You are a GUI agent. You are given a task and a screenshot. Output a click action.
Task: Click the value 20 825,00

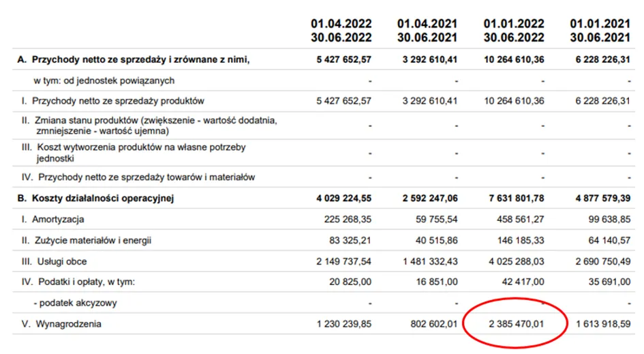pyautogui.click(x=350, y=282)
